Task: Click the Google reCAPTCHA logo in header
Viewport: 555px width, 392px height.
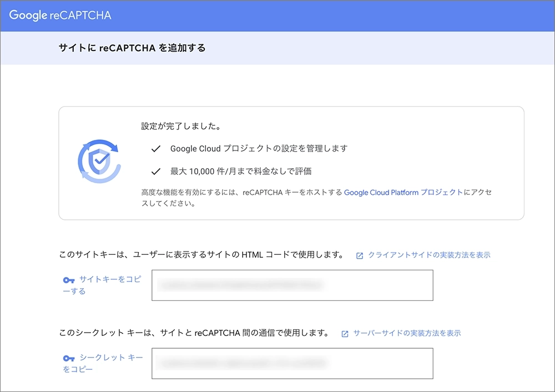Action: click(60, 16)
